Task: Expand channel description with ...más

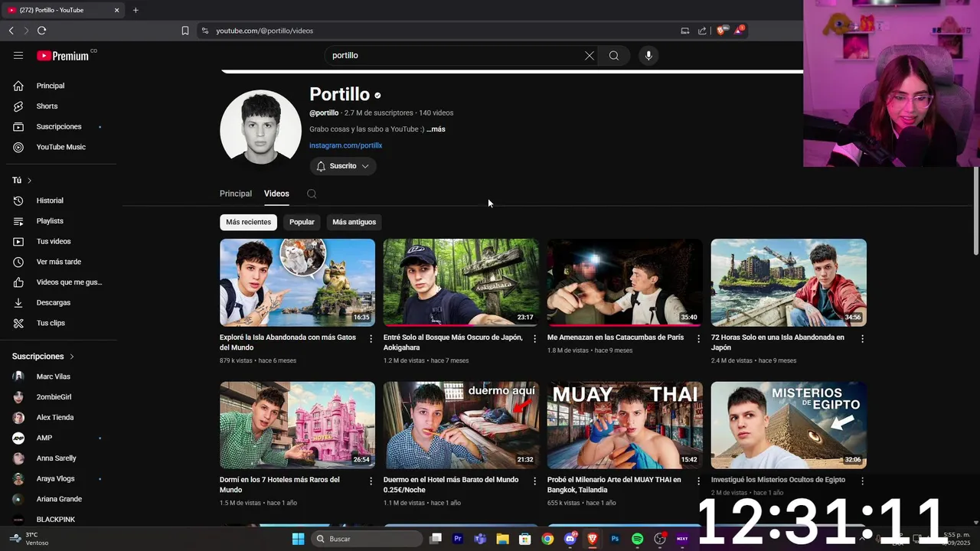Action: click(436, 129)
